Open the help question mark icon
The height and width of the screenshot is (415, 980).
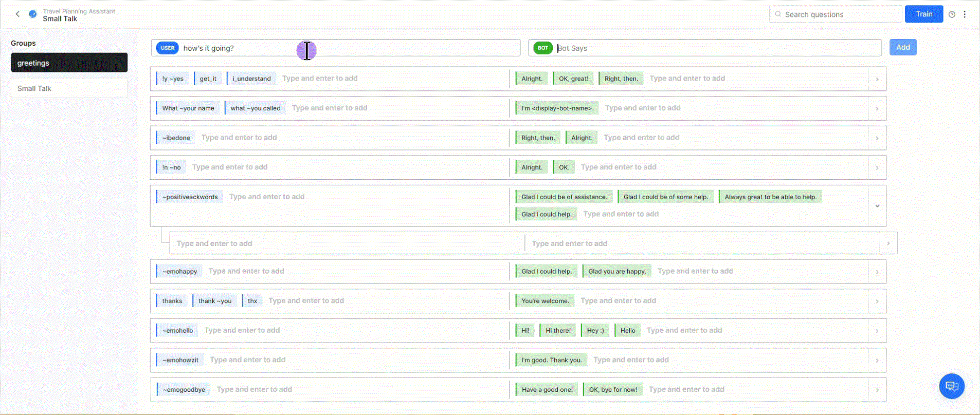[952, 14]
